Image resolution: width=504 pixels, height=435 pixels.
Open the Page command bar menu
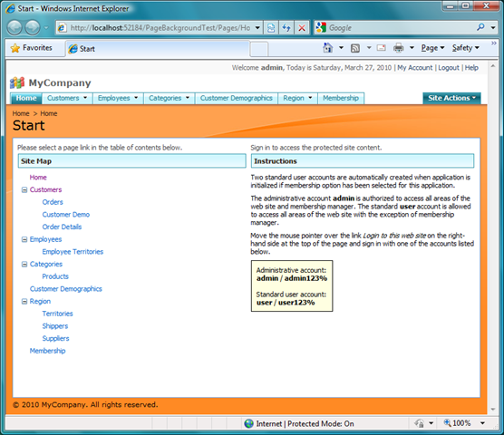[432, 48]
